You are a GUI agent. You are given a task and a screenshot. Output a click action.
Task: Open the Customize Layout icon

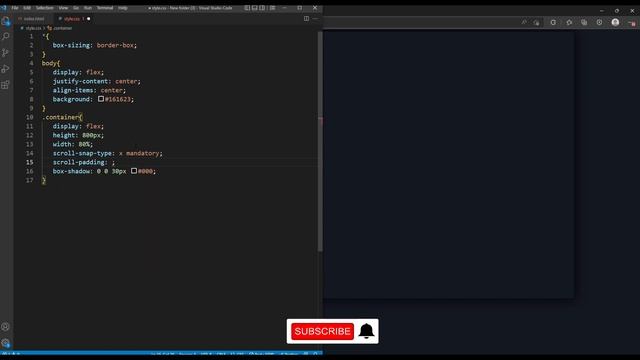tap(272, 8)
